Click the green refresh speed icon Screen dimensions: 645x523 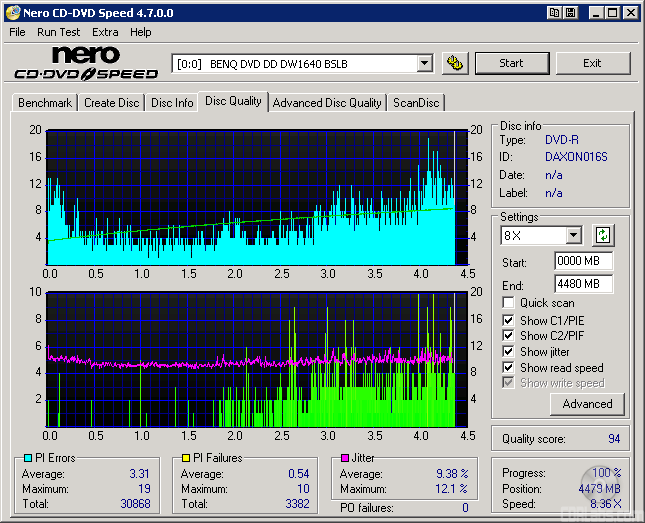(x=603, y=236)
